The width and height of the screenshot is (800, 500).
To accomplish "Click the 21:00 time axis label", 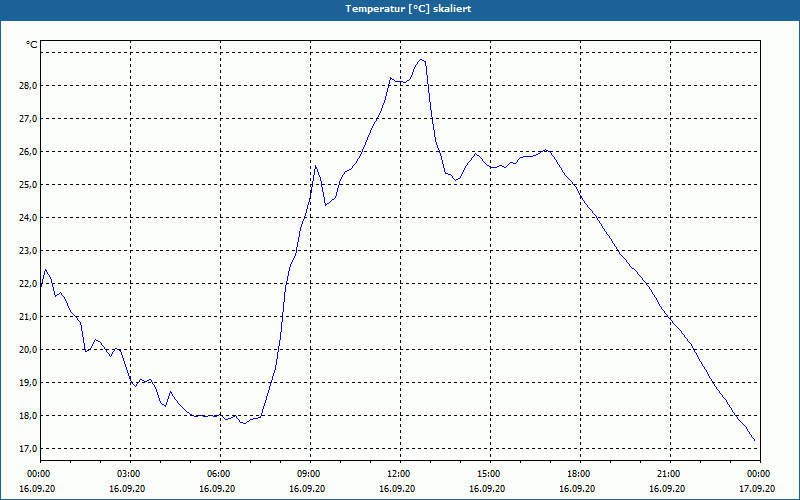I will [670, 474].
